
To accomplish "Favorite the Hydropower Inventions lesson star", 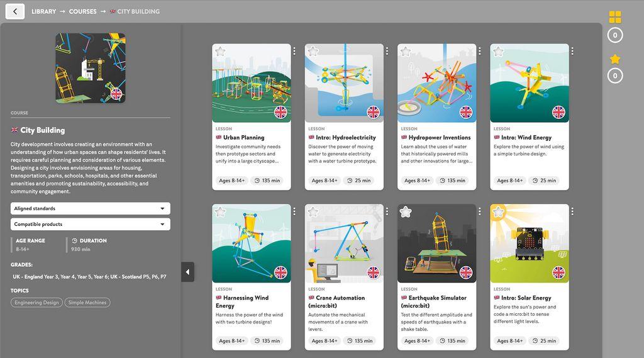I will pyautogui.click(x=406, y=52).
